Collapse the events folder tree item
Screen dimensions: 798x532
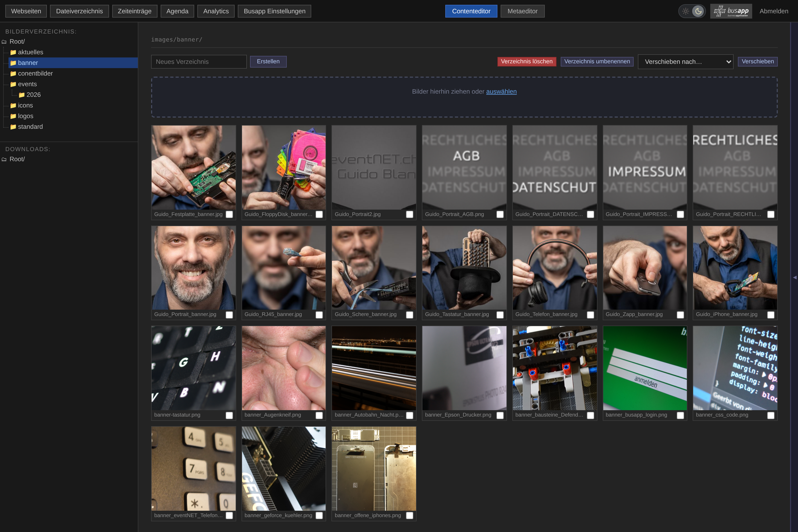click(x=27, y=84)
